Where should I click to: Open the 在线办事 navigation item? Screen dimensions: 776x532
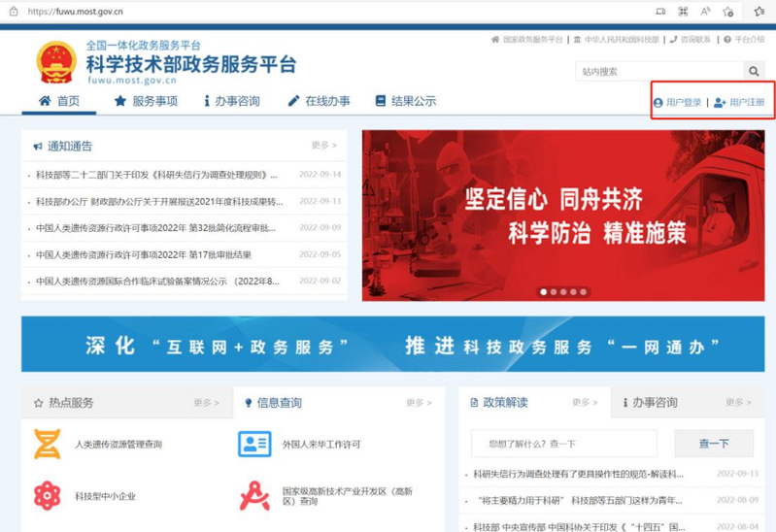tap(320, 101)
